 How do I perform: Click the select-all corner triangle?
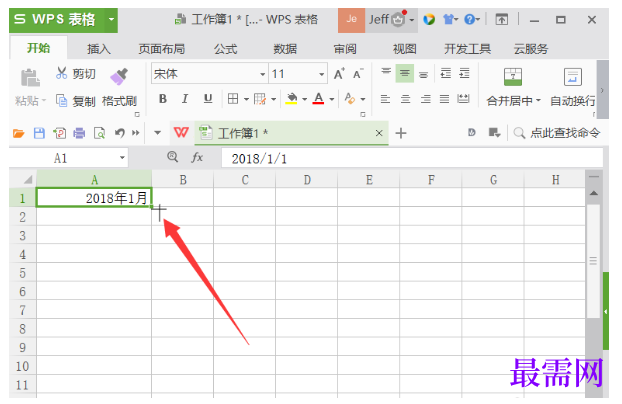click(27, 180)
